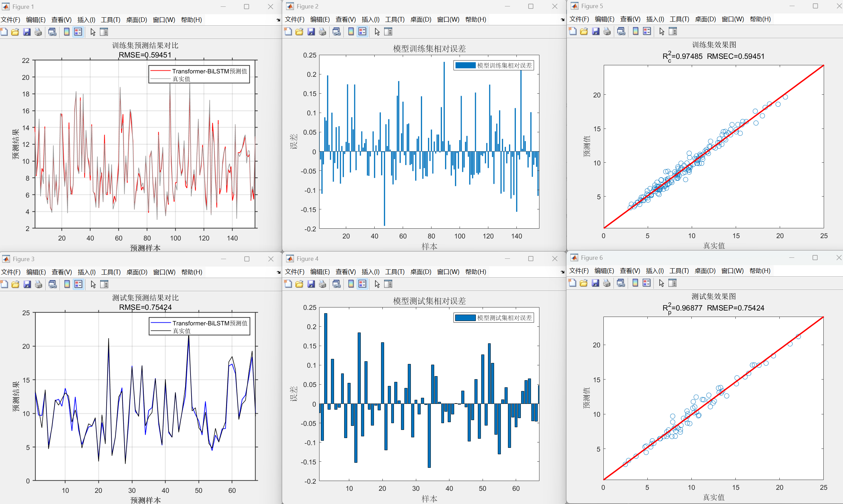Open Property Inspector from Figure 5 toolbar
This screenshot has height=504, width=843.
click(673, 31)
